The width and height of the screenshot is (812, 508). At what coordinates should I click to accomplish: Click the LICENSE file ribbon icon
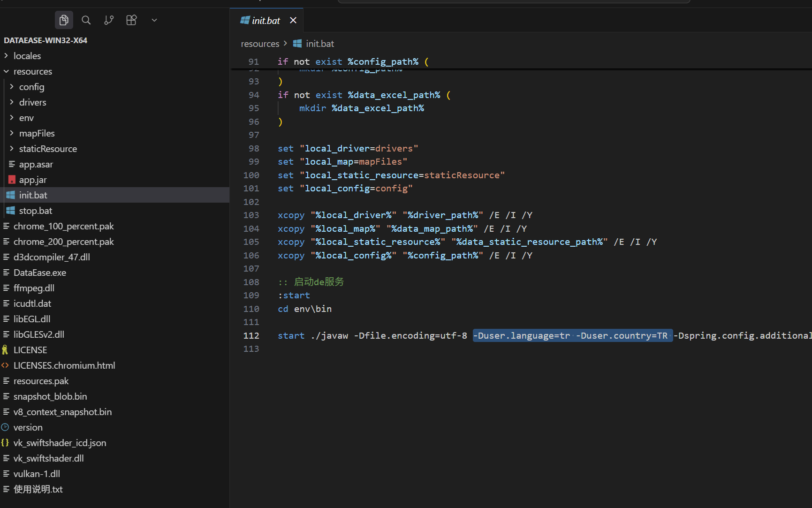5,350
